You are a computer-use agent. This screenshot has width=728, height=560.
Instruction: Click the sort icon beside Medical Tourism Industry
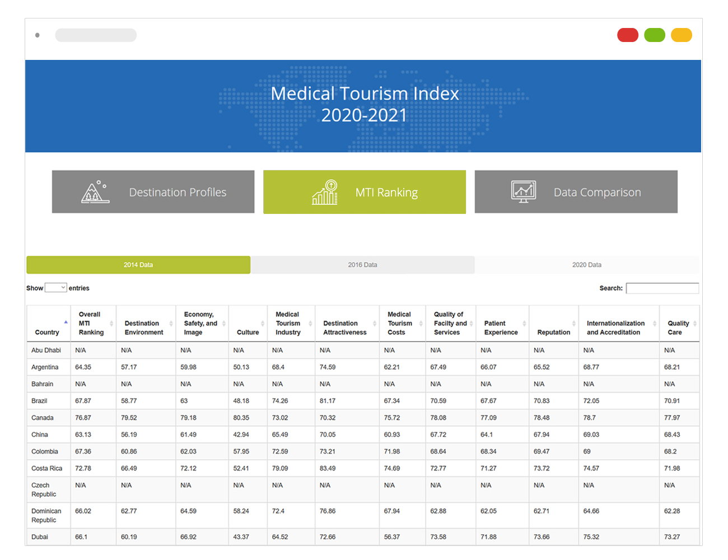309,323
